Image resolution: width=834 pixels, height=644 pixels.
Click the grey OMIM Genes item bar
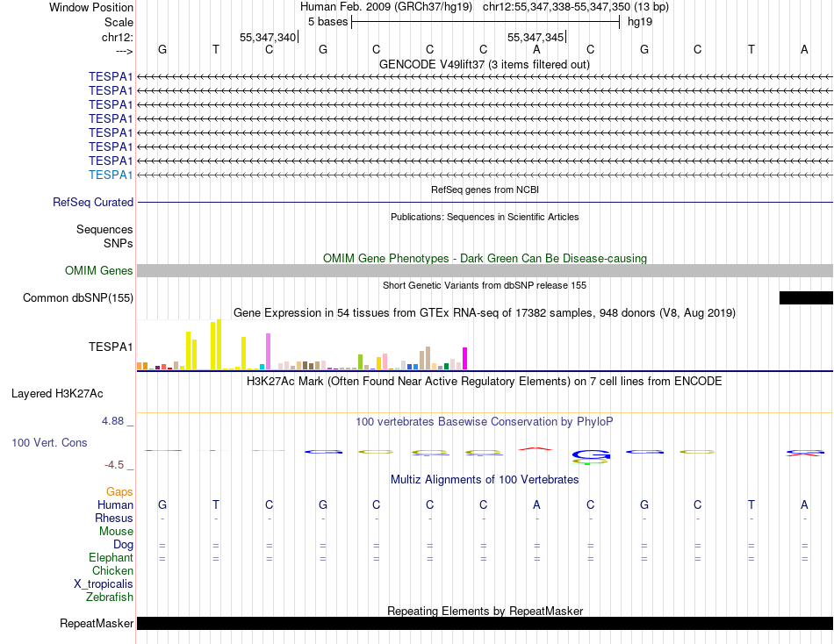485,271
